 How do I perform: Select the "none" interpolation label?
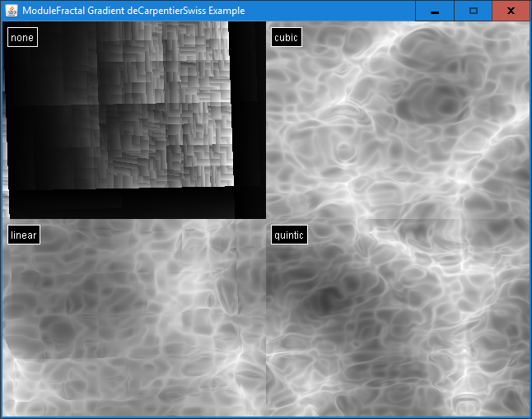click(22, 37)
